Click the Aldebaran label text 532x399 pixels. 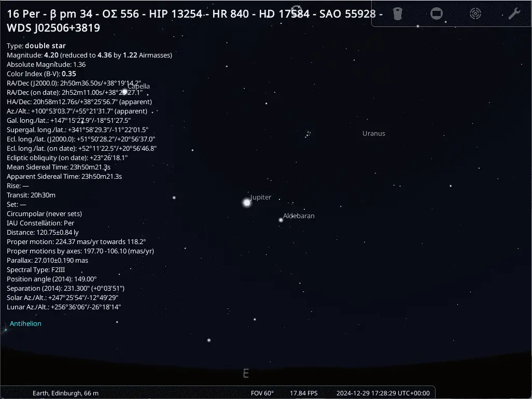click(x=299, y=216)
